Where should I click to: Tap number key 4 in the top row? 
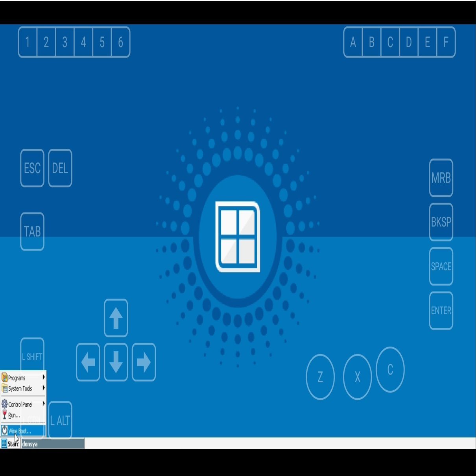83,42
